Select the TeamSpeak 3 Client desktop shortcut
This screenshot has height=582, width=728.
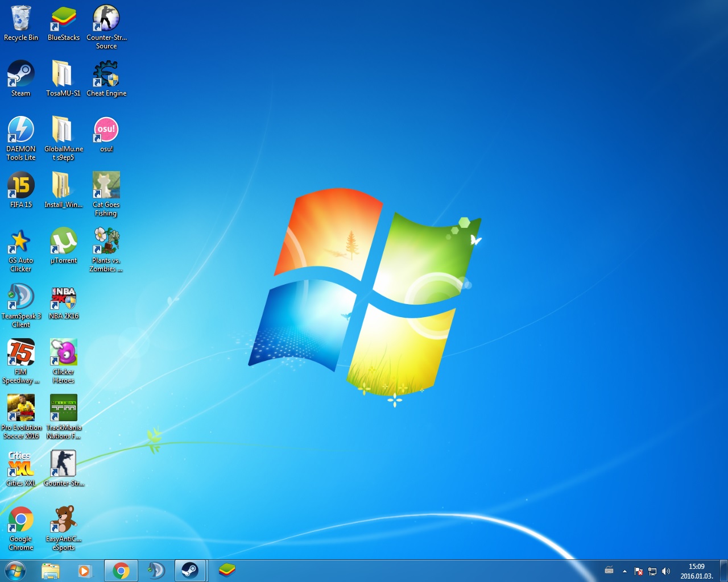[x=21, y=306]
